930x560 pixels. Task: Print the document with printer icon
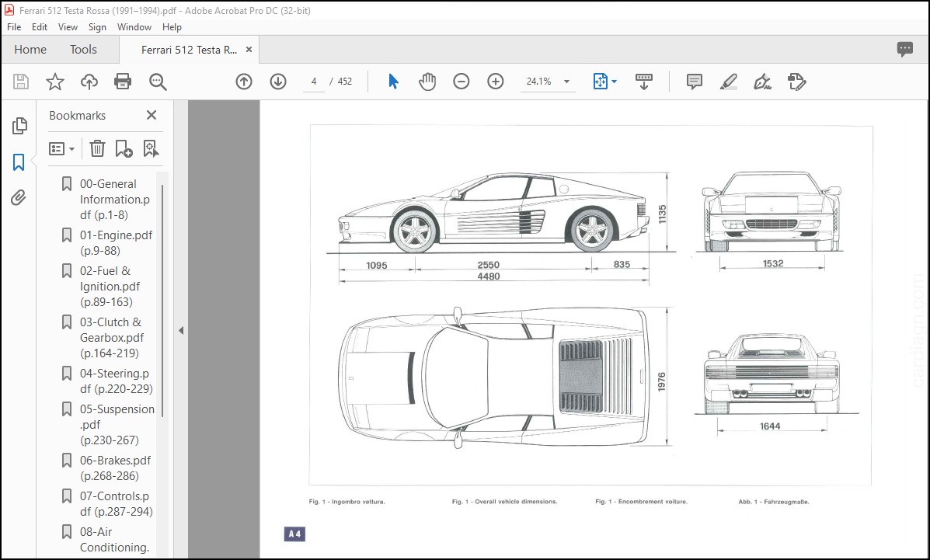tap(123, 82)
